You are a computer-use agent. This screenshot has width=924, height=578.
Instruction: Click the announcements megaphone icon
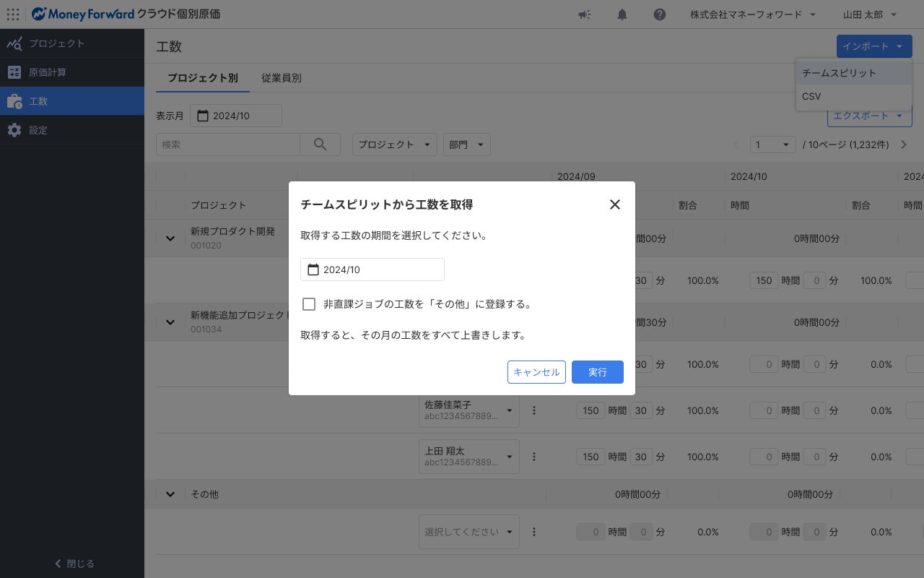click(585, 14)
